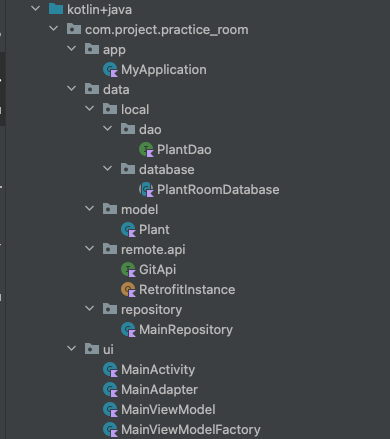Select the PlantDao file name
This screenshot has width=390, height=439.
(x=184, y=150)
